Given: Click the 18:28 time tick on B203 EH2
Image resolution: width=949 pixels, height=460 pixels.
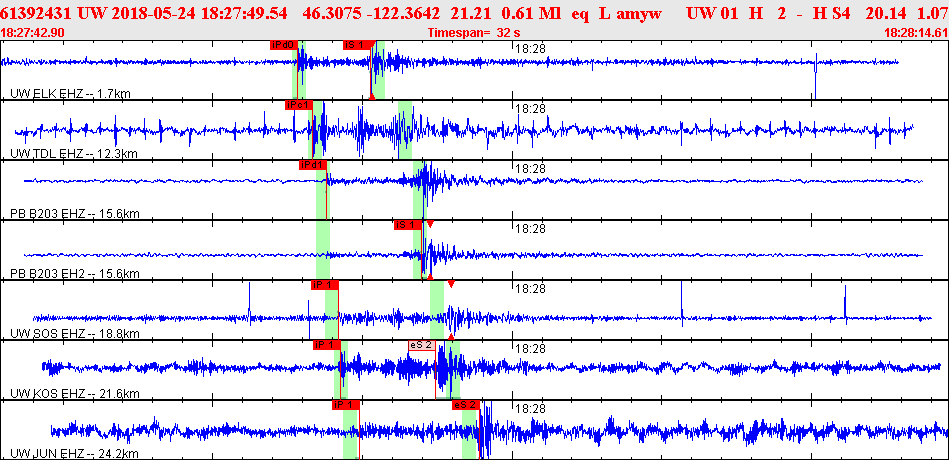Looking at the screenshot, I should tap(530, 229).
